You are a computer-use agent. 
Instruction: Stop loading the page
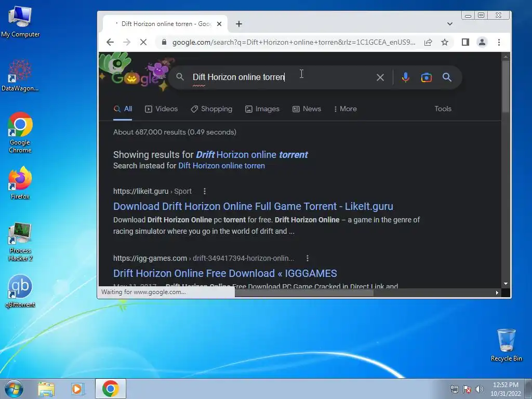tap(143, 42)
